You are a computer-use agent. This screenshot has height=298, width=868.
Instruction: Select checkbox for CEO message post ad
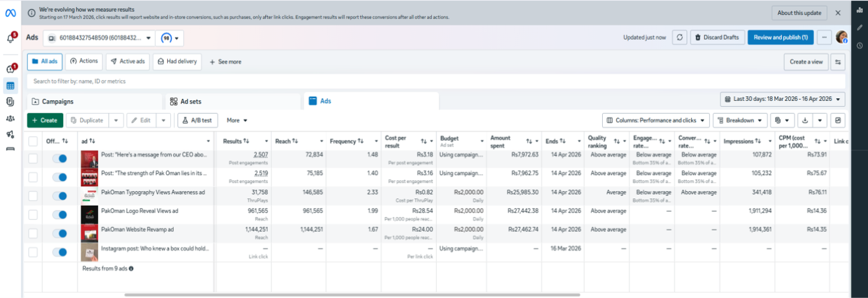coord(33,158)
